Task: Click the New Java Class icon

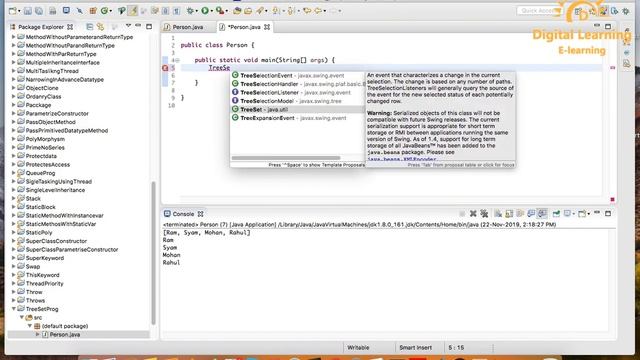Action: (104, 11)
